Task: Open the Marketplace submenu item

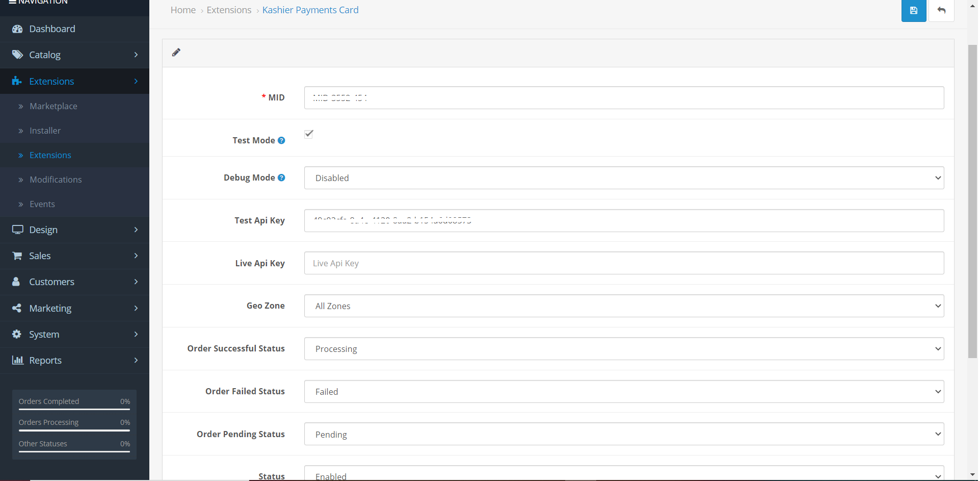Action: coord(74,106)
